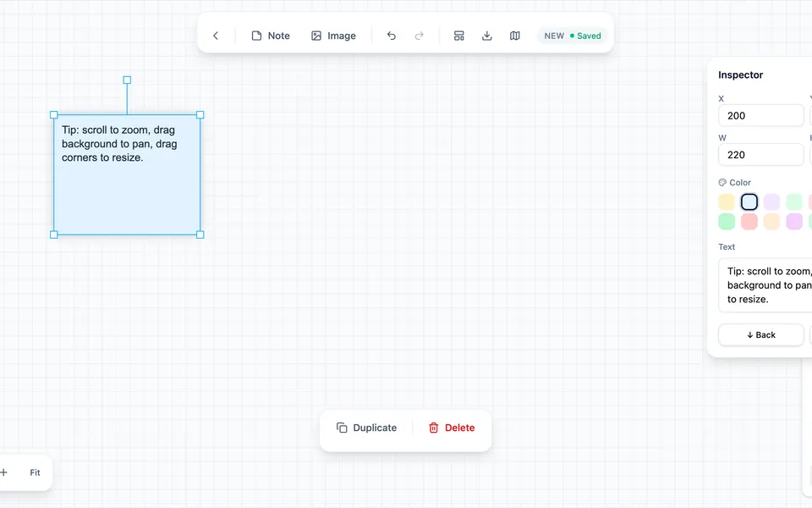Select the pink-red swatch below the blue one
The height and width of the screenshot is (508, 812).
[x=749, y=221]
